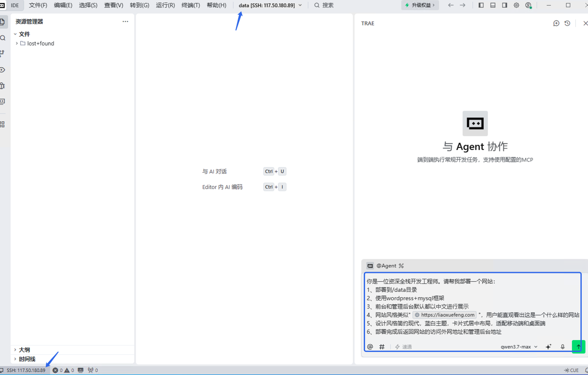This screenshot has height=375, width=588.
Task: Open the 选择(S) menu
Action: [88, 5]
